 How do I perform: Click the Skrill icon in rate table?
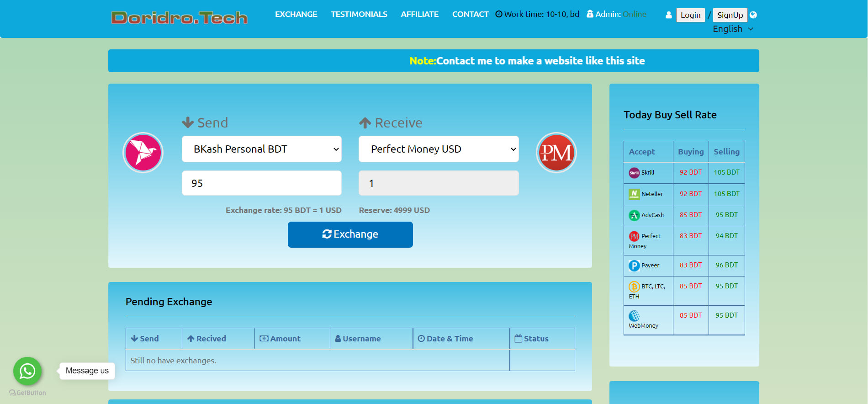point(634,173)
